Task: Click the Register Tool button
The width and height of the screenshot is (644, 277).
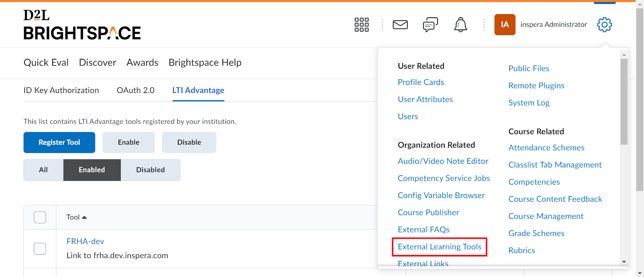Action: click(59, 143)
